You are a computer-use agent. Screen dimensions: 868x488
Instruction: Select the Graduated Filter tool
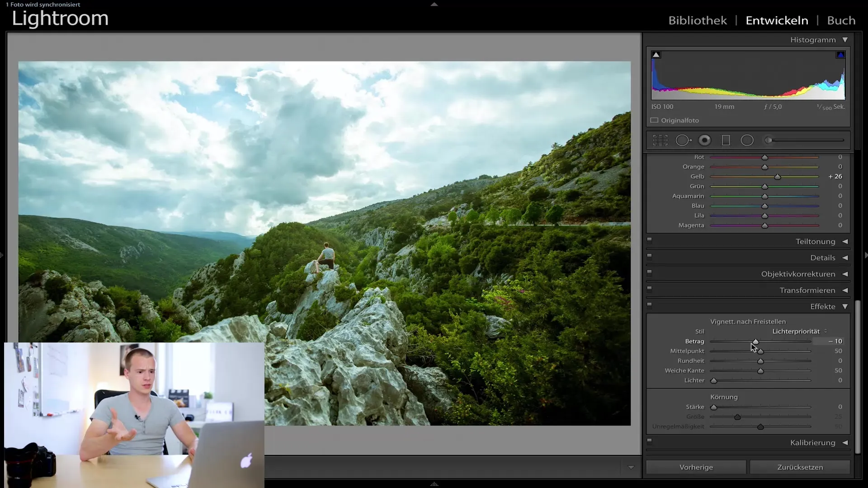point(726,141)
